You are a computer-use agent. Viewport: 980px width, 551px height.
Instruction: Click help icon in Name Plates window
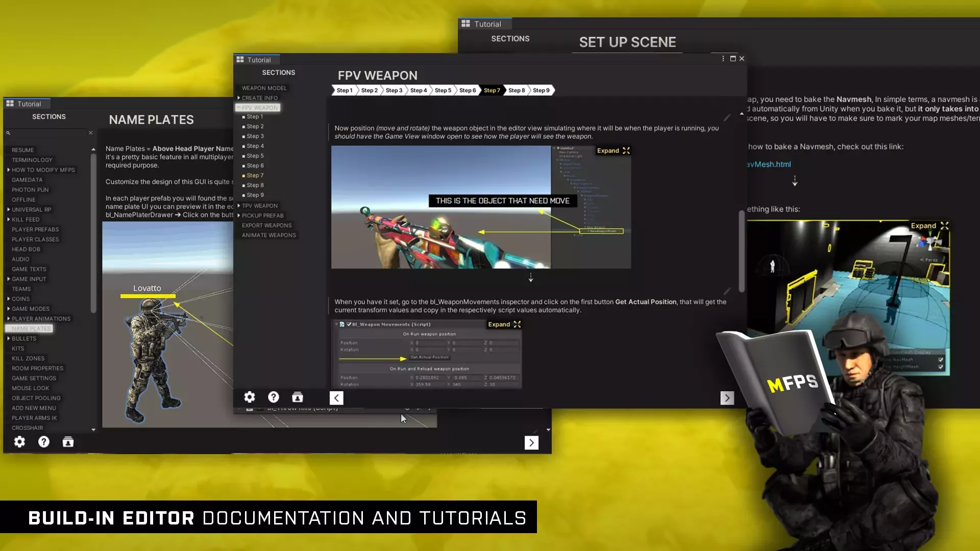(x=44, y=442)
